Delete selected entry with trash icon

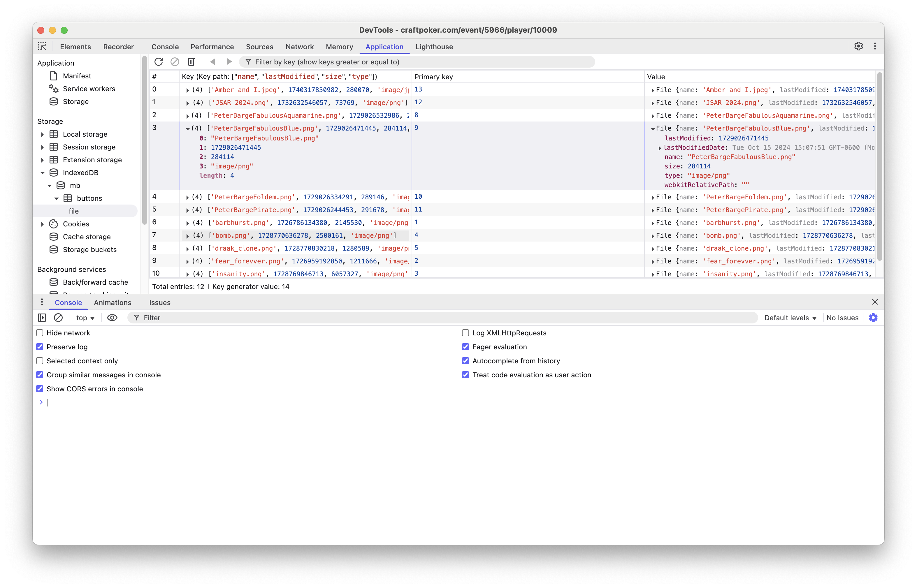pos(191,62)
